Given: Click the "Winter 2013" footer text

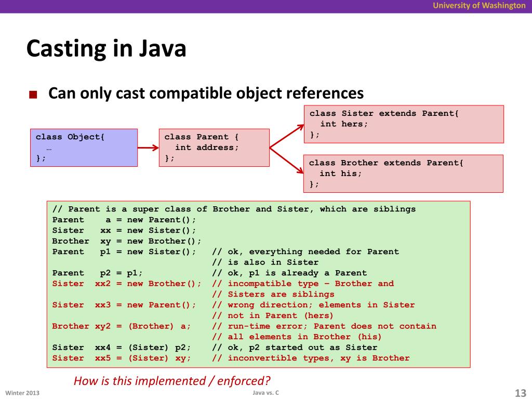Looking at the screenshot, I should point(22,393).
